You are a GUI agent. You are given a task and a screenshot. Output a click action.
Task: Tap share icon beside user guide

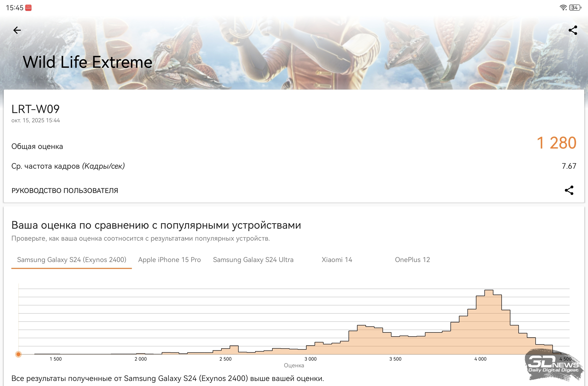(569, 190)
